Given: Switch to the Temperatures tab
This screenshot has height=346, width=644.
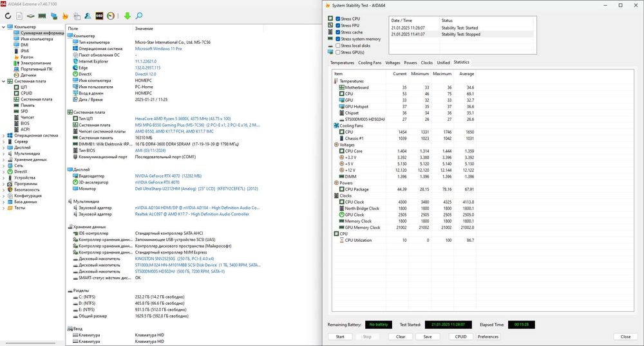Looking at the screenshot, I should 342,63.
